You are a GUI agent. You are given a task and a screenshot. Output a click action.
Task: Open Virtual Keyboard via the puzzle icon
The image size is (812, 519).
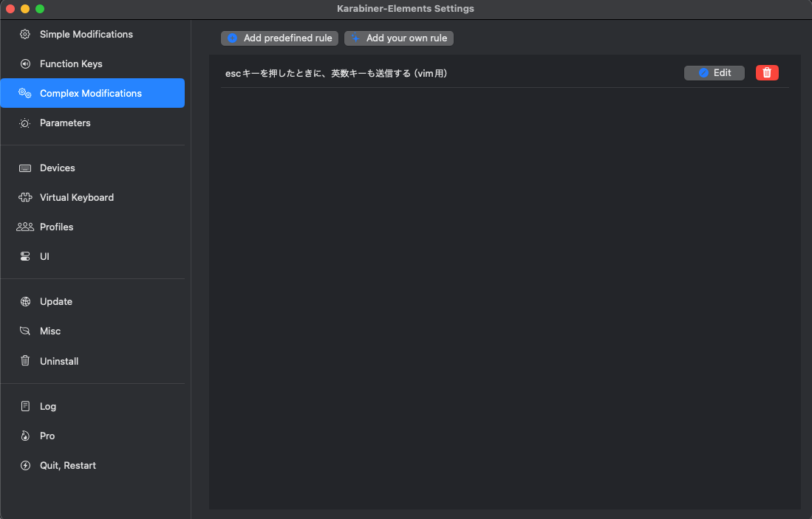point(24,197)
